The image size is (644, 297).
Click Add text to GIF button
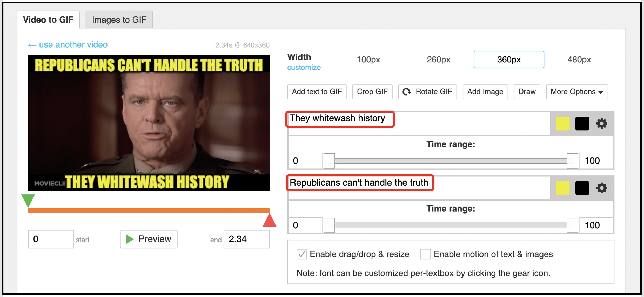[x=317, y=92]
